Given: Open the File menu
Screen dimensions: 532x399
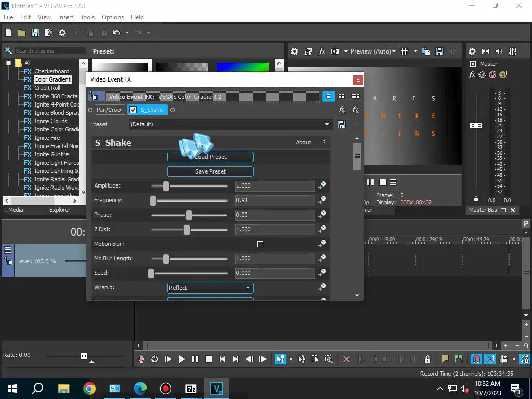Looking at the screenshot, I should pos(8,17).
